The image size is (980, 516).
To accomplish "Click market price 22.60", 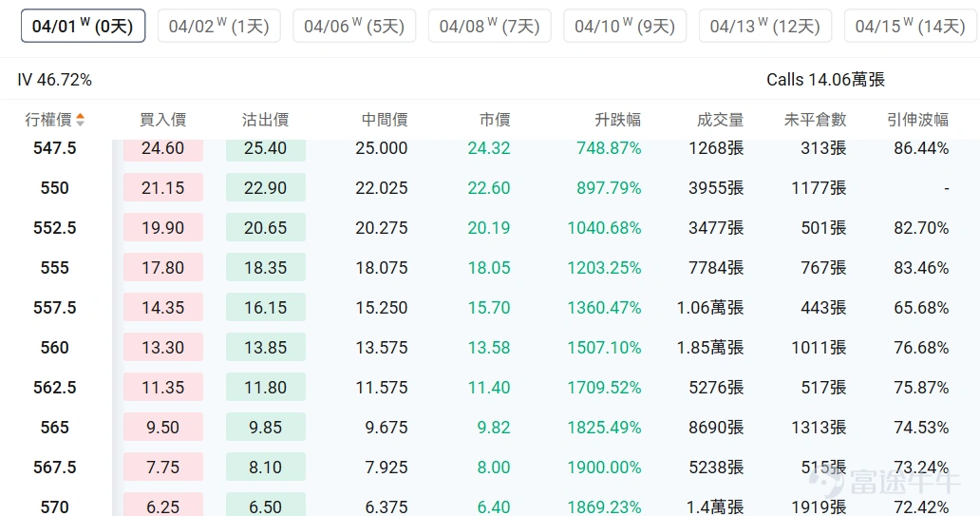I will [489, 187].
